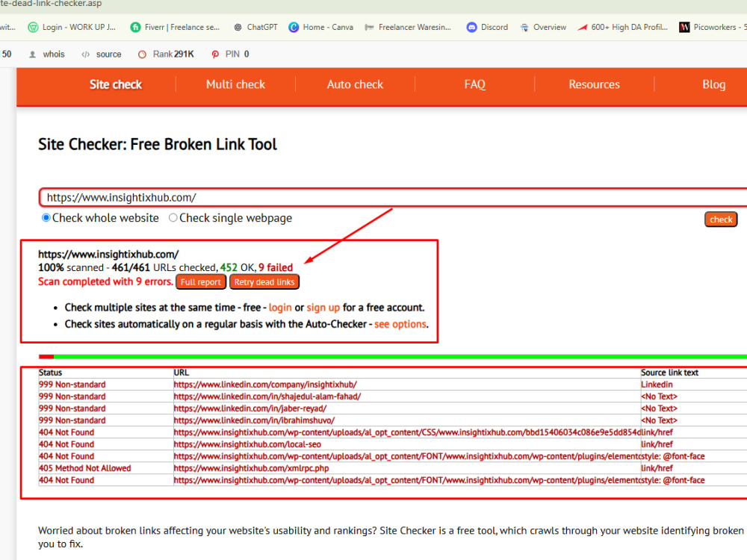The width and height of the screenshot is (747, 560).
Task: Follow the sign up link
Action: pos(323,308)
